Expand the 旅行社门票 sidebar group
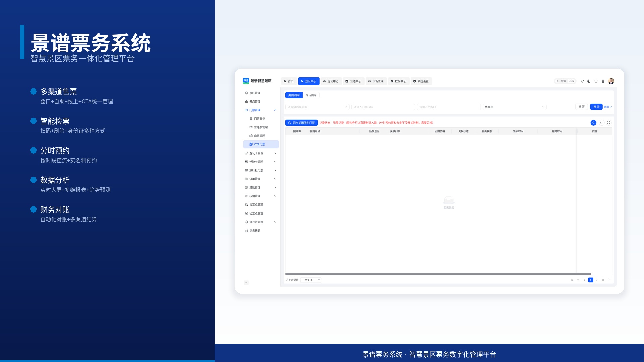Screen dimensions: 644x362 (x=261, y=170)
